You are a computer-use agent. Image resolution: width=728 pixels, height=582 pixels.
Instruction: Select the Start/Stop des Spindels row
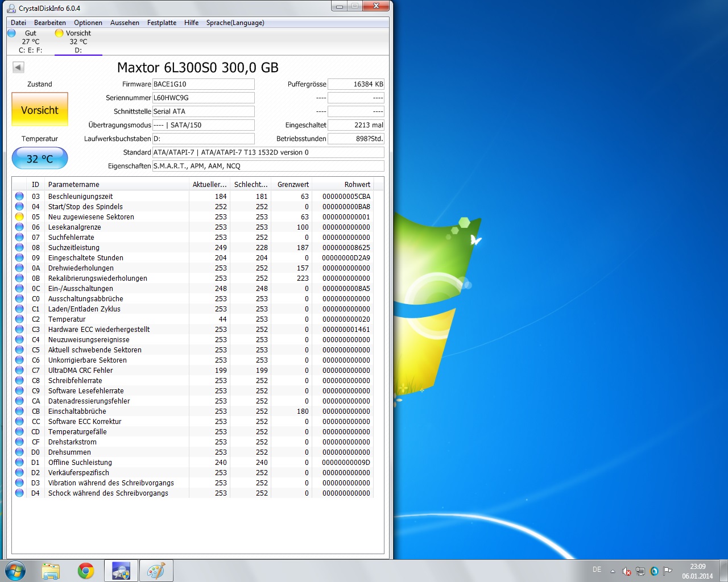193,207
